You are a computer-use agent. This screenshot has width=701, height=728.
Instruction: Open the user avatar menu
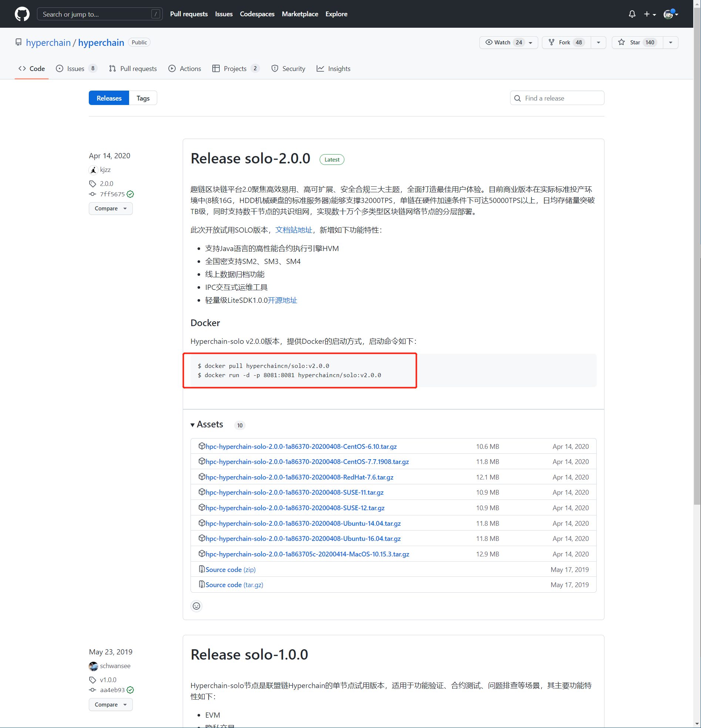pos(671,14)
